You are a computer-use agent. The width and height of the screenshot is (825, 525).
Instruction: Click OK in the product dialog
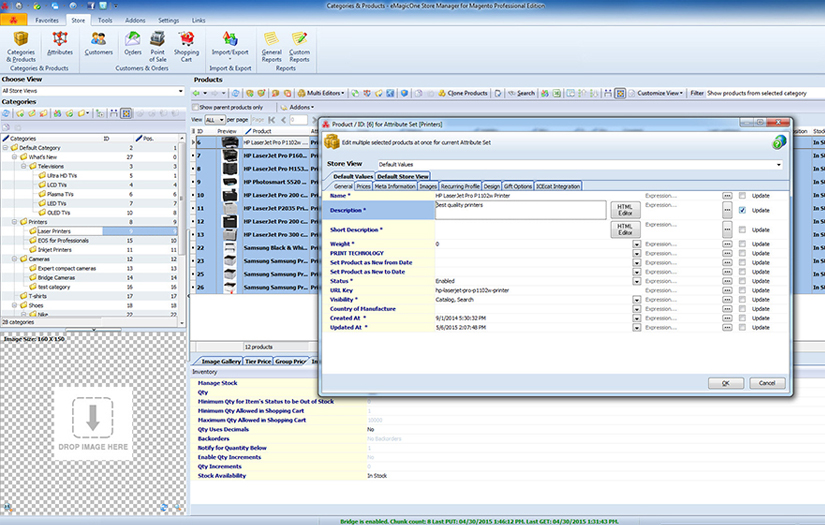[726, 383]
